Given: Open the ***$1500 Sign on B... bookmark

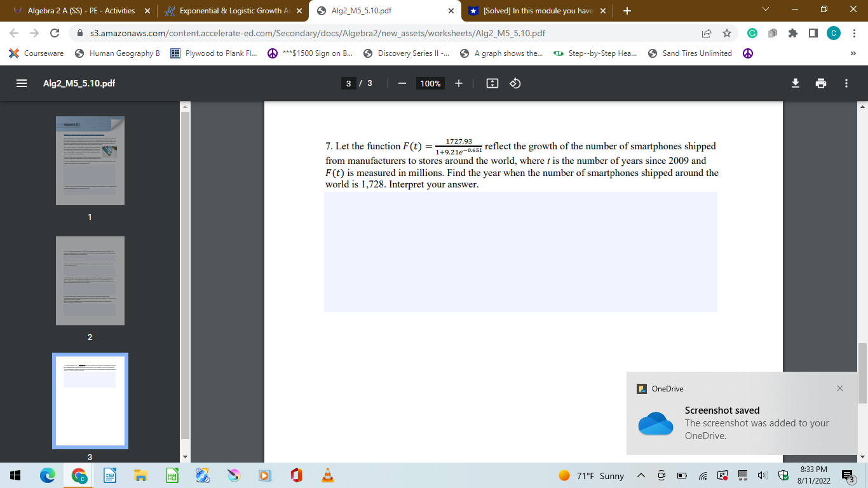Looking at the screenshot, I should [311, 53].
